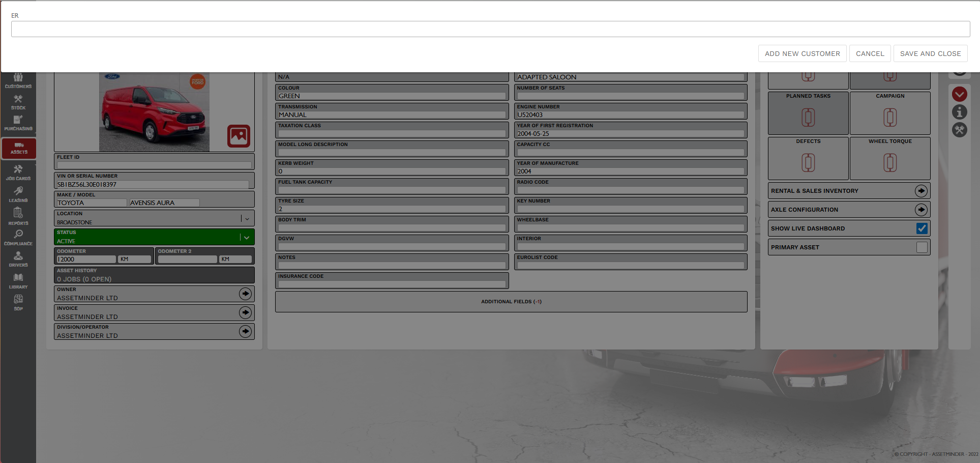Open Division/Operator arrow button
This screenshot has height=463, width=980.
[x=245, y=331]
